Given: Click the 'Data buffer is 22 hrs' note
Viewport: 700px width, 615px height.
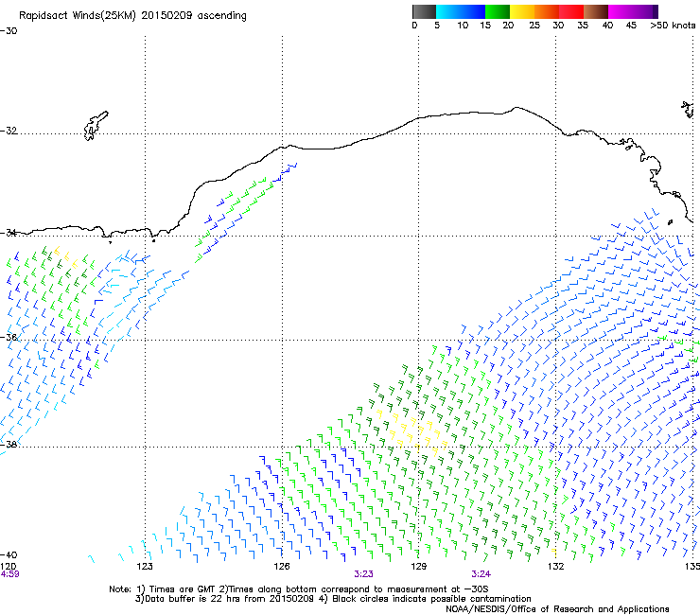Looking at the screenshot, I should 333,599.
